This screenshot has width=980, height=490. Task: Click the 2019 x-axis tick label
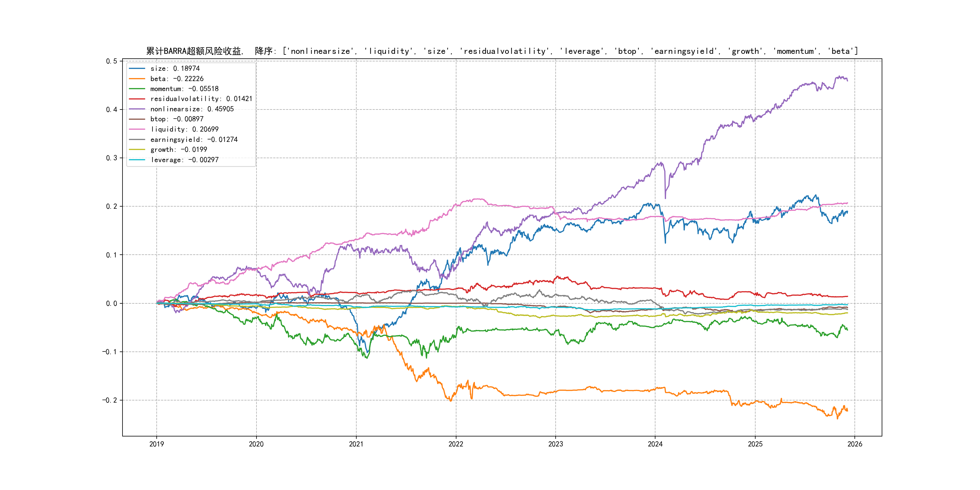[156, 444]
